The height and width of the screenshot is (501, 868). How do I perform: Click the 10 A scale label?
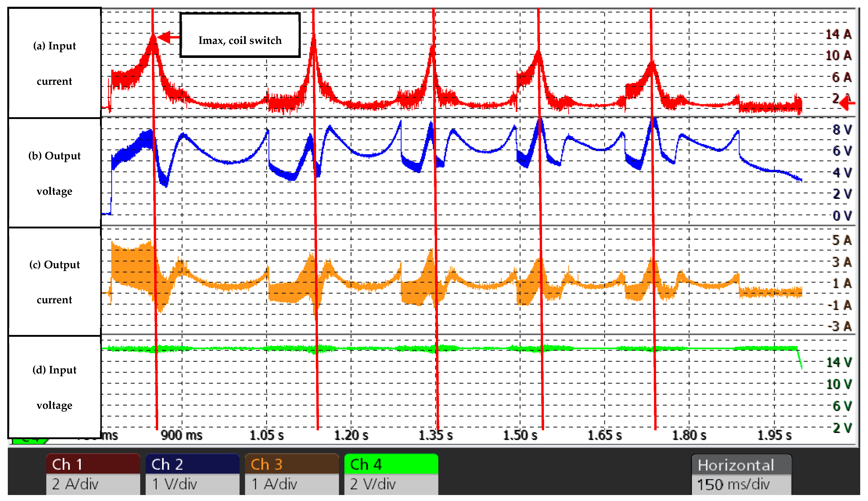[839, 55]
